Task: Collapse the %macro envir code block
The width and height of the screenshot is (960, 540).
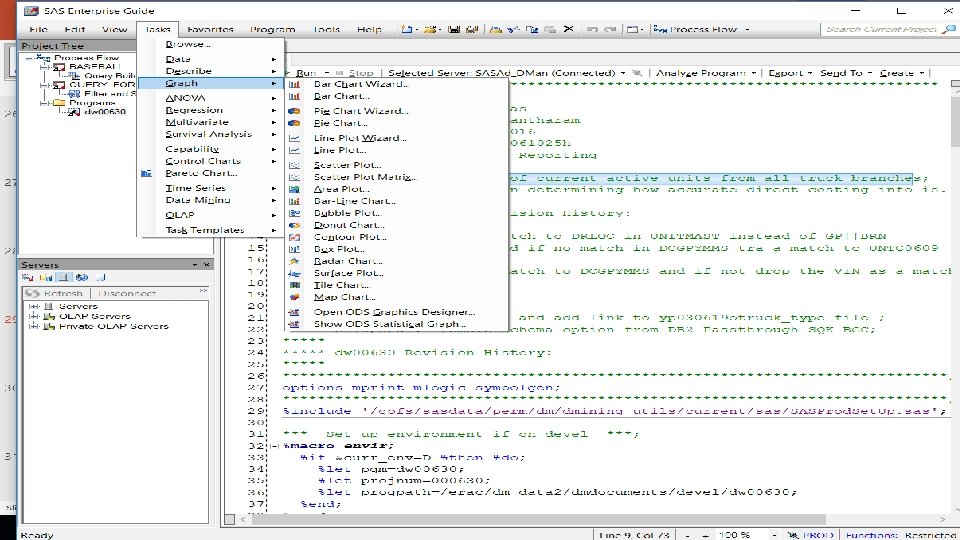Action: (274, 444)
